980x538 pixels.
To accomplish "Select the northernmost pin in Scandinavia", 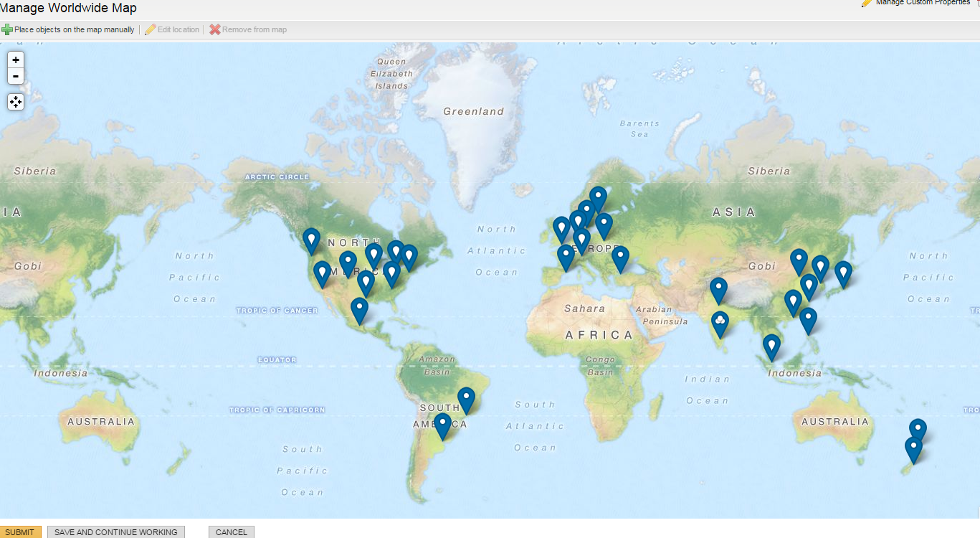I will click(598, 200).
